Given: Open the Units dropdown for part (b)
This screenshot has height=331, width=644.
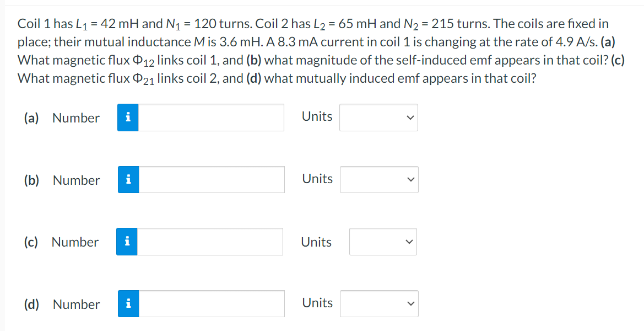Looking at the screenshot, I should [x=379, y=179].
